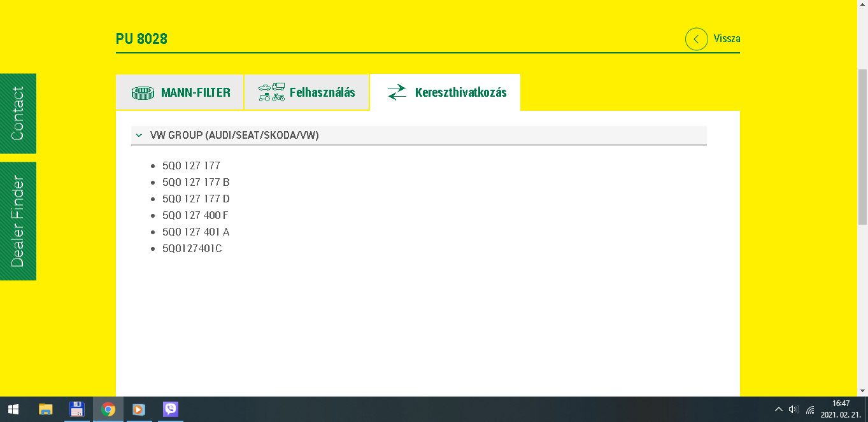
Task: Click the PU 8028 heading
Action: tap(141, 39)
